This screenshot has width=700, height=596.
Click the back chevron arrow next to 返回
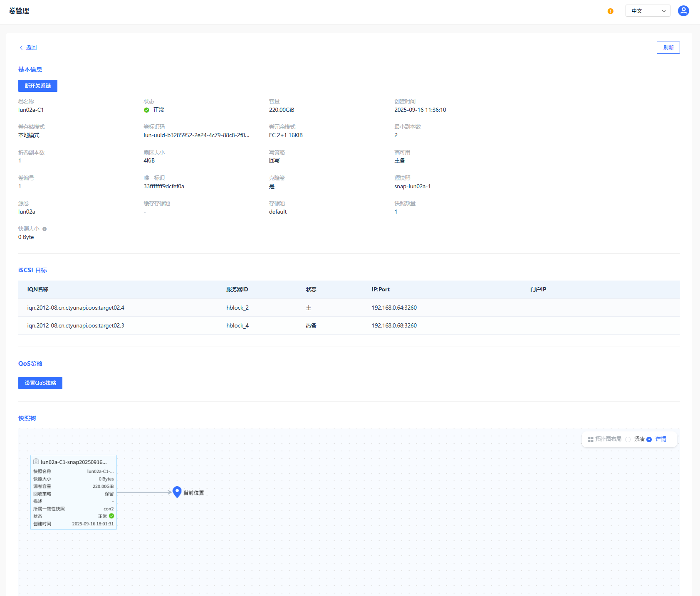pyautogui.click(x=21, y=48)
